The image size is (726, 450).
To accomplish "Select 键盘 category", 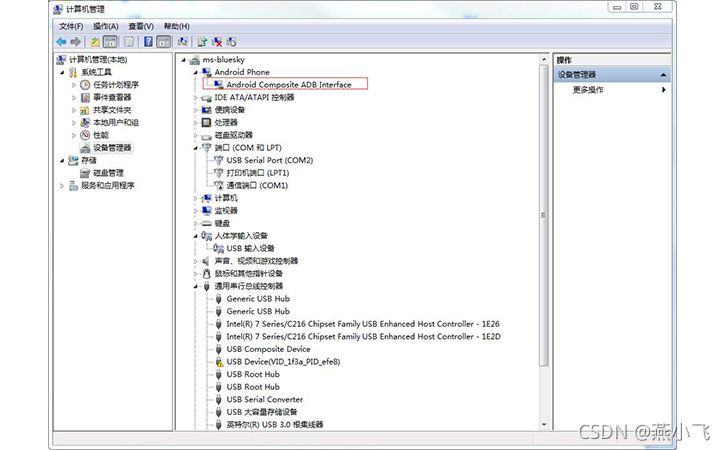I will pyautogui.click(x=222, y=224).
